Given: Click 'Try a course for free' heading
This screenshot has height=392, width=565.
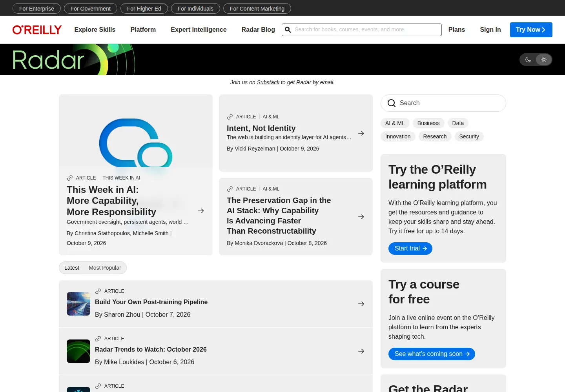Looking at the screenshot, I should 424,292.
